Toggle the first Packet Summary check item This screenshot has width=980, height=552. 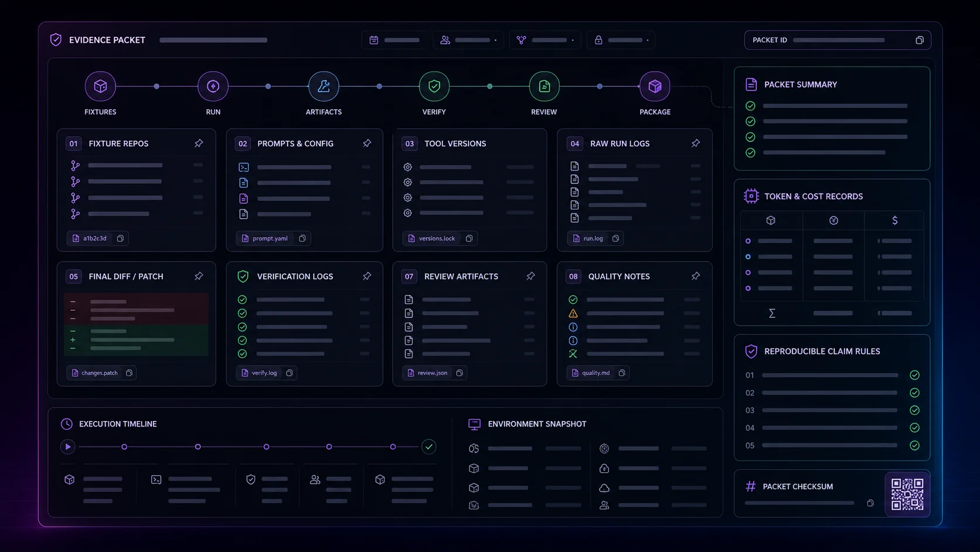pyautogui.click(x=750, y=106)
